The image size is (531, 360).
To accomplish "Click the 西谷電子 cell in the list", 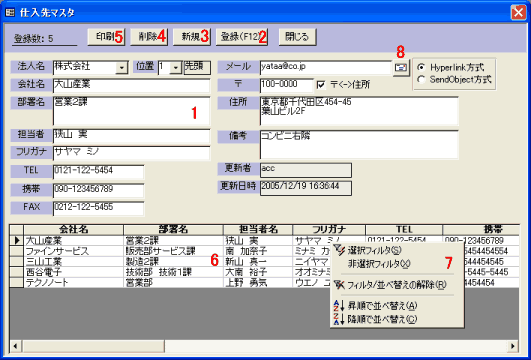I will [73, 272].
